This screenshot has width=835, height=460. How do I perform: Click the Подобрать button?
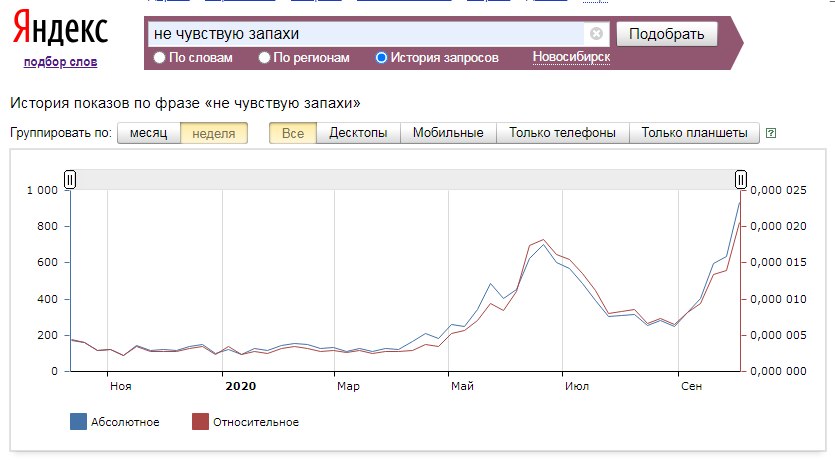667,34
